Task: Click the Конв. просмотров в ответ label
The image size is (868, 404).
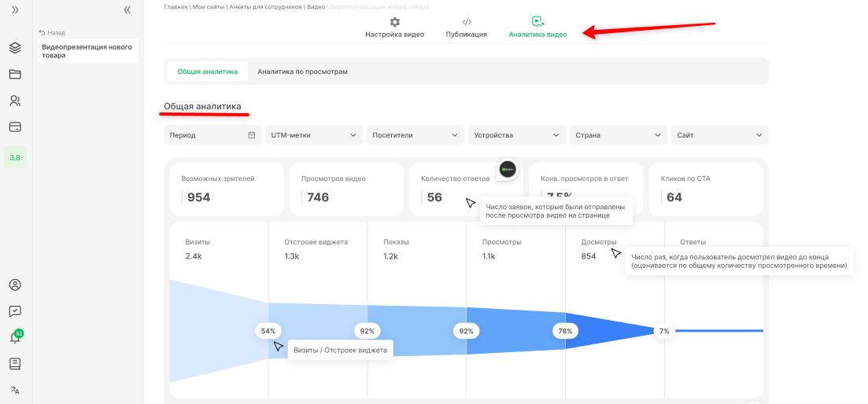Action: tap(585, 178)
